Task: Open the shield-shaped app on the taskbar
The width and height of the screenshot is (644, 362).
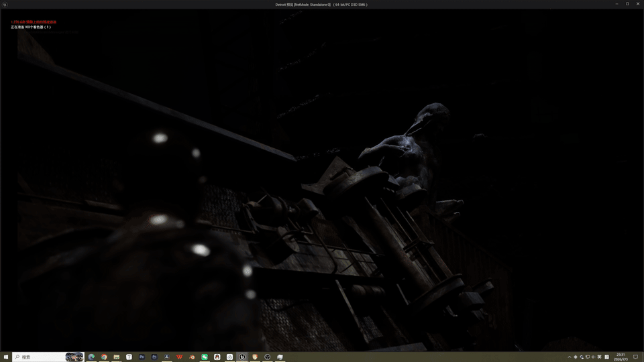Action: [x=255, y=357]
